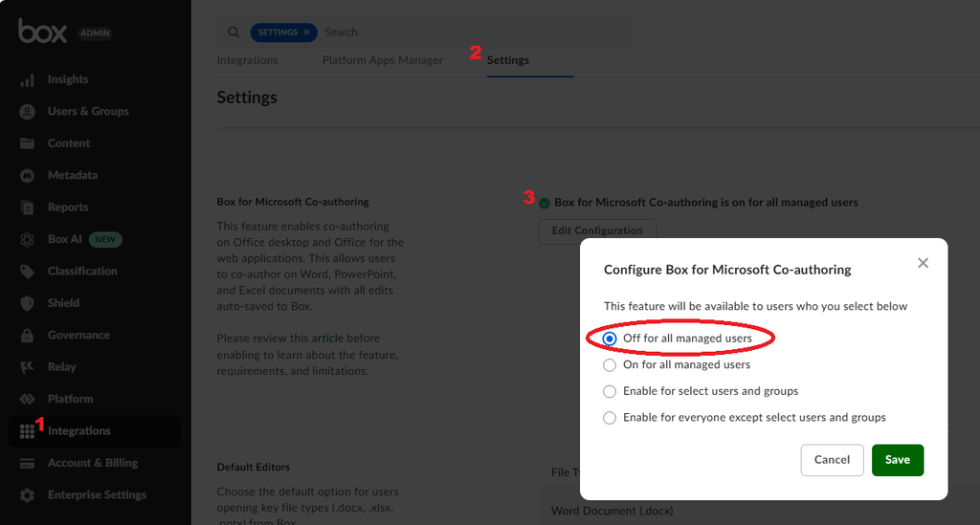Open Box AI from the sidebar

(x=28, y=239)
